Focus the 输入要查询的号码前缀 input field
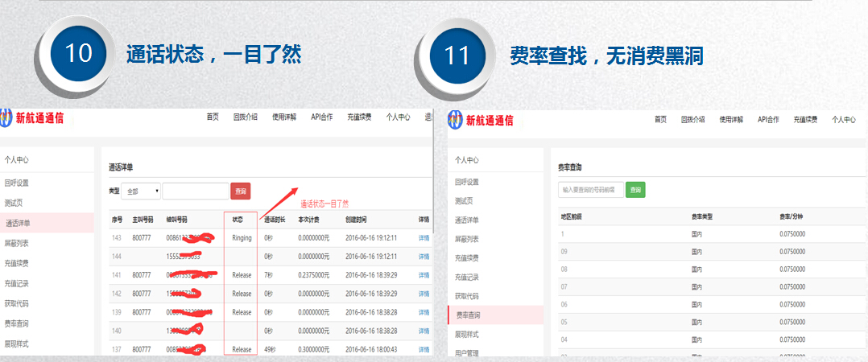Screen dimensions: 868x362 coord(591,189)
